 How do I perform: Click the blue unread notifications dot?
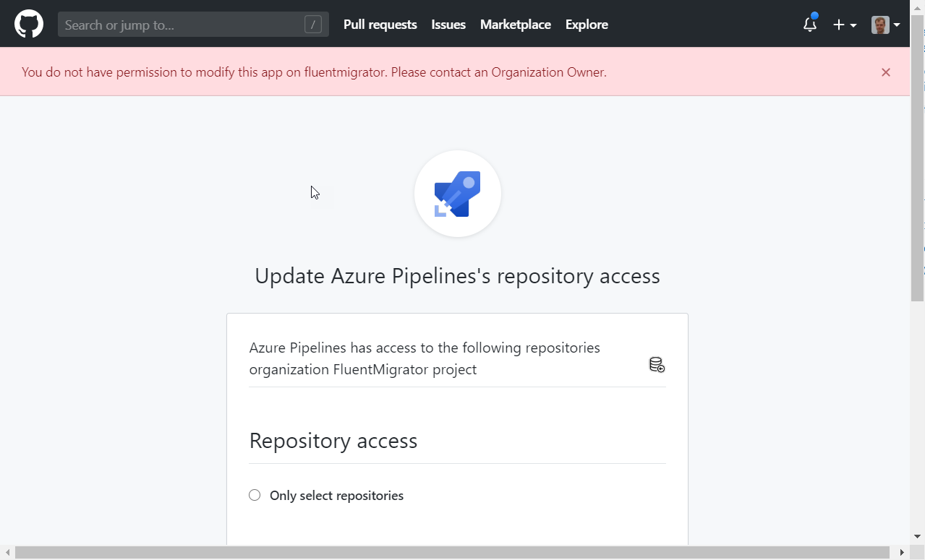[x=816, y=15]
